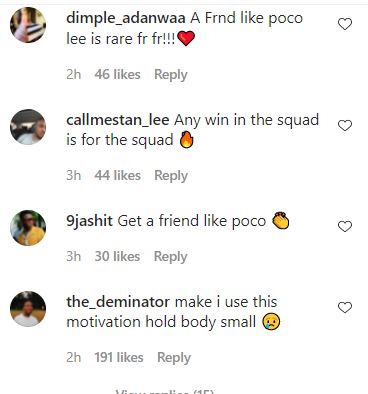Reply to dimple_adanwaa's comment
This screenshot has width=368, height=394.
coord(171,75)
